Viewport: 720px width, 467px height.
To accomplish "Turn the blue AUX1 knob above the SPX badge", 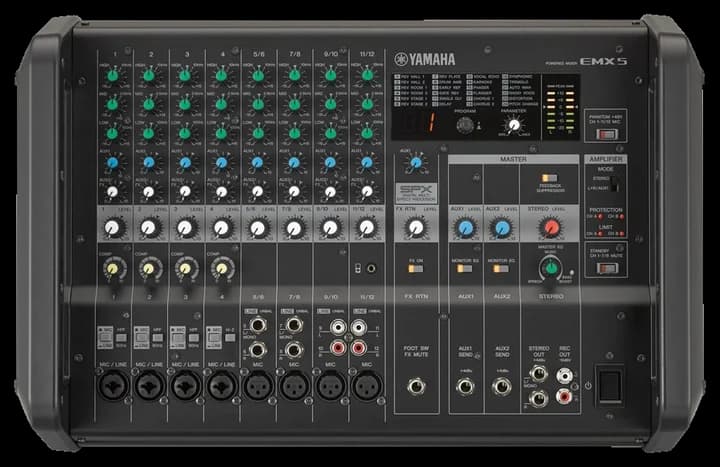I will tap(416, 162).
